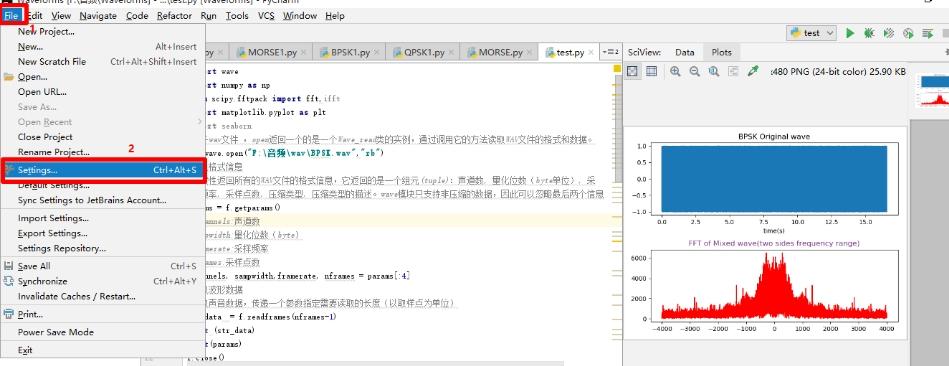Switch to the MORSE1.py editor tab

click(x=271, y=53)
